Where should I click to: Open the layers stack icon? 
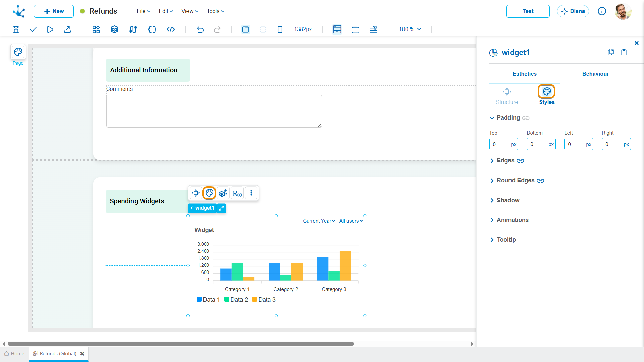pyautogui.click(x=114, y=29)
